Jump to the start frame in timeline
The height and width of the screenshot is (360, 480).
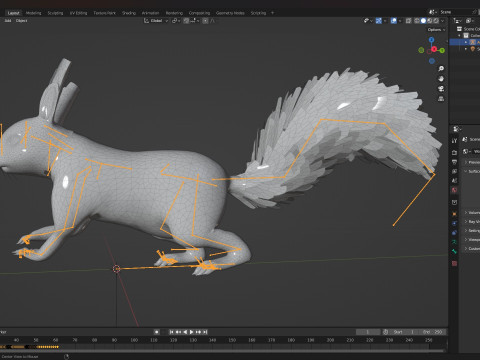171,332
